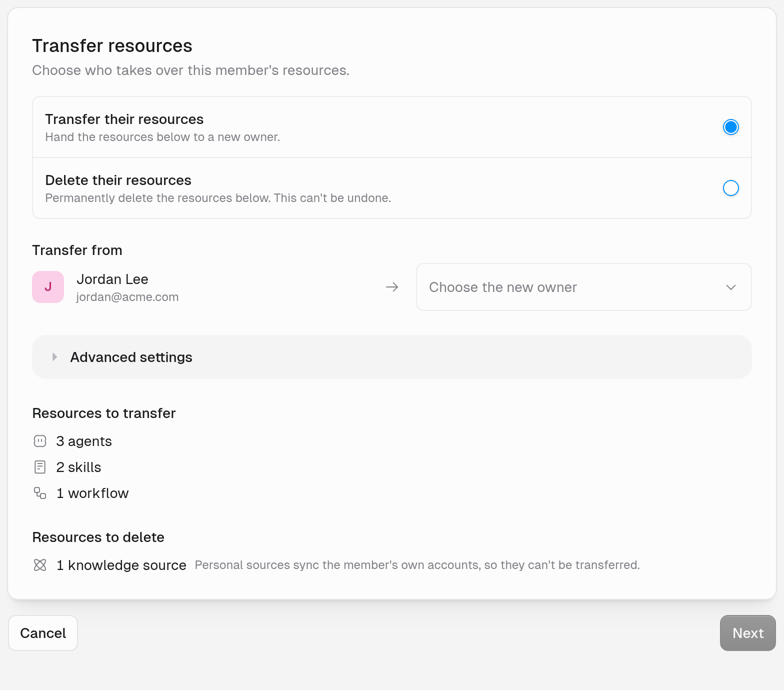The image size is (784, 690).
Task: Click the Resources to delete heading
Action: [98, 537]
